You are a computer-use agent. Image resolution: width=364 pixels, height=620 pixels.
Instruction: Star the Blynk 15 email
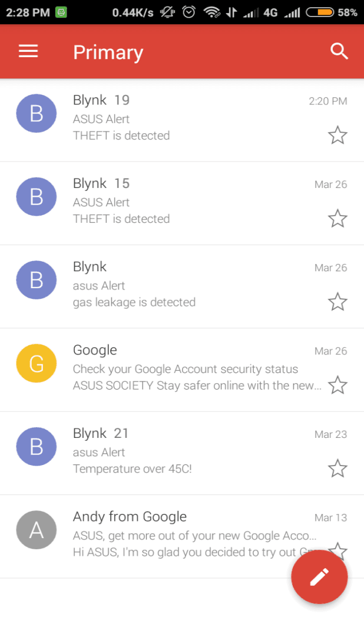[x=337, y=218]
